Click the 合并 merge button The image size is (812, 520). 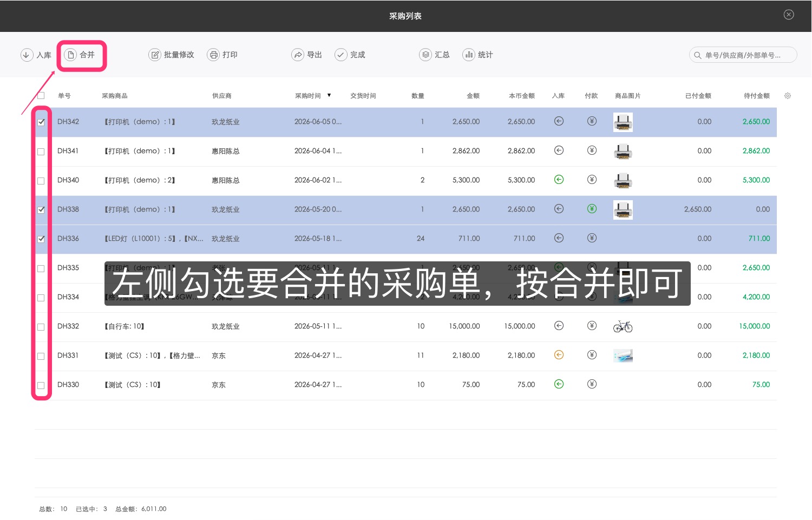pyautogui.click(x=80, y=55)
